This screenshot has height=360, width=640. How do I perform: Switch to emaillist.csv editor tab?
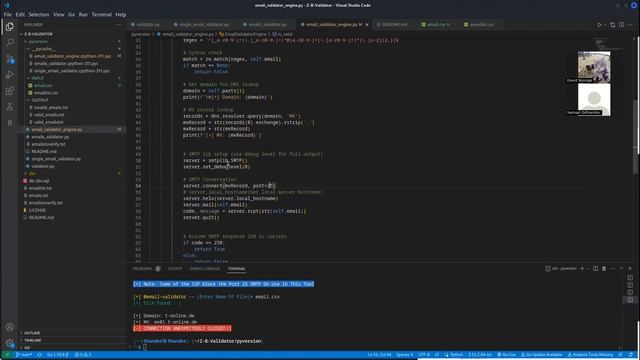click(481, 25)
